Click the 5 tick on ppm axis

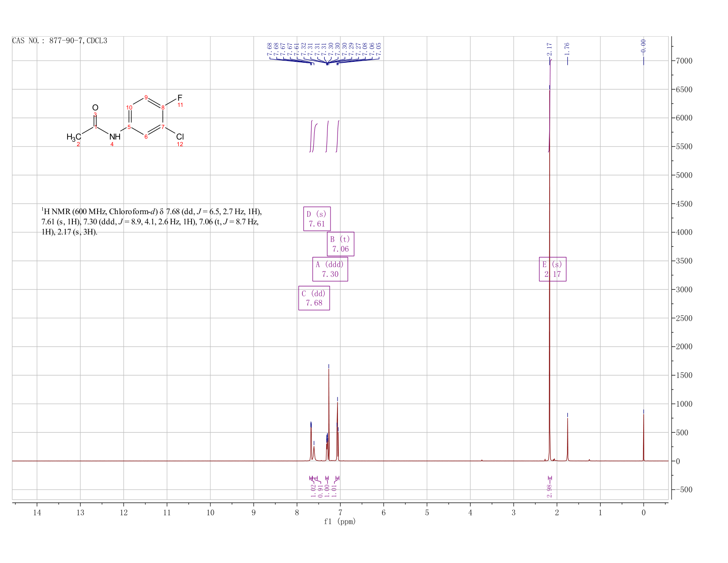pyautogui.click(x=427, y=513)
